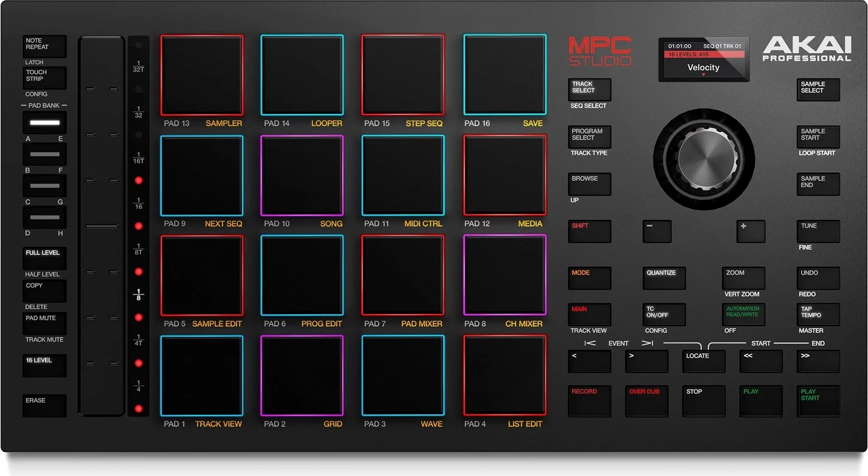Select pad bank D/H button
This screenshot has width=868, height=476.
click(45, 217)
